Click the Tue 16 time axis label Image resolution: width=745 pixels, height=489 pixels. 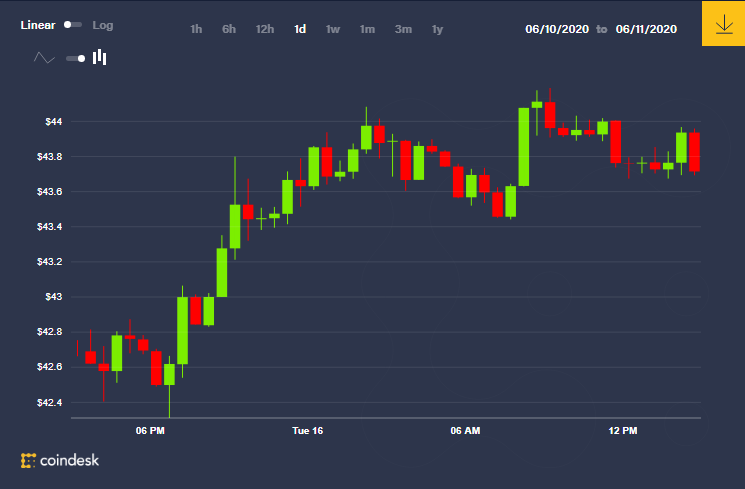pos(307,431)
